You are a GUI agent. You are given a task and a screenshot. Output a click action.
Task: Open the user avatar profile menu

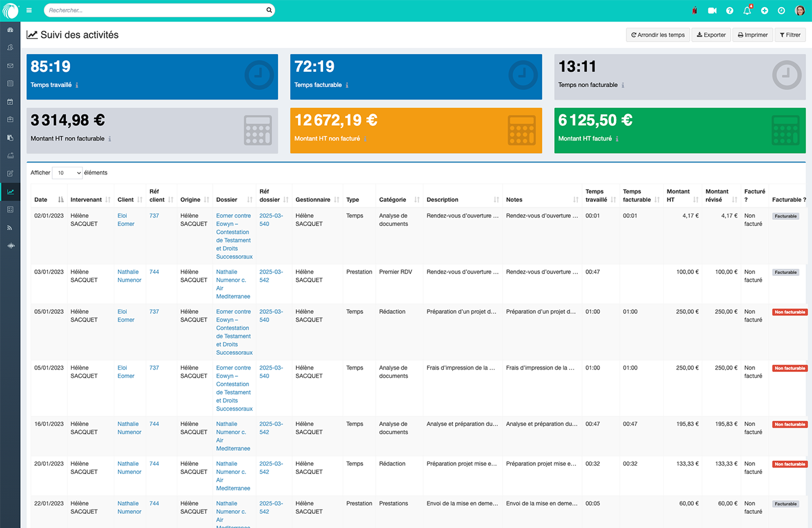800,11
